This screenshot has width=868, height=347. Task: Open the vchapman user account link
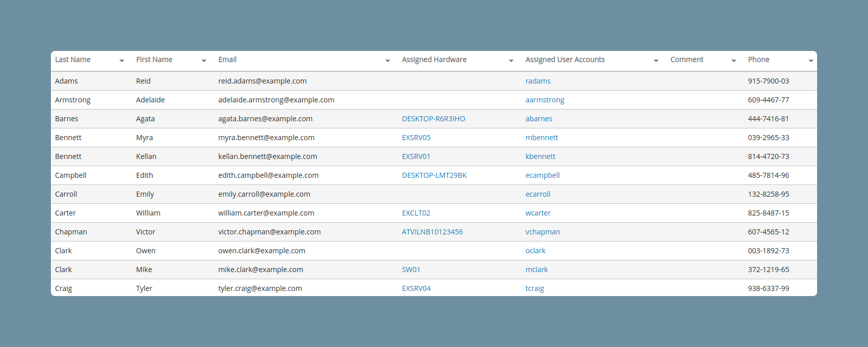click(543, 232)
